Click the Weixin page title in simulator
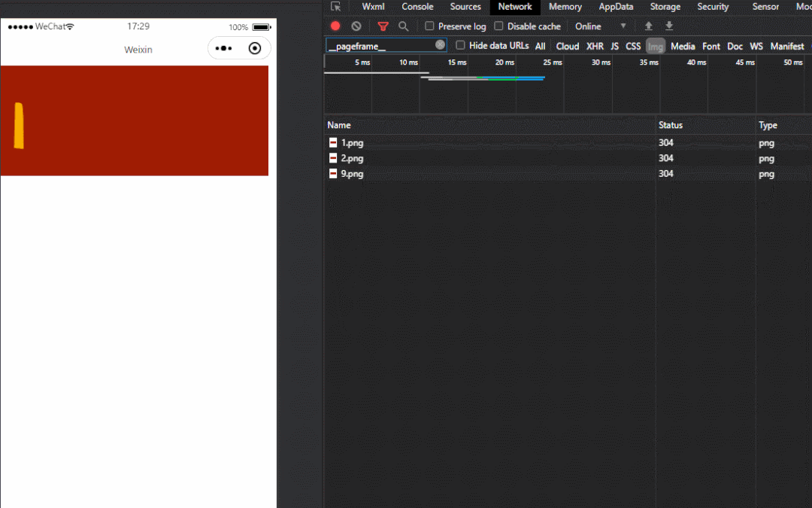This screenshot has height=508, width=812. (138, 50)
